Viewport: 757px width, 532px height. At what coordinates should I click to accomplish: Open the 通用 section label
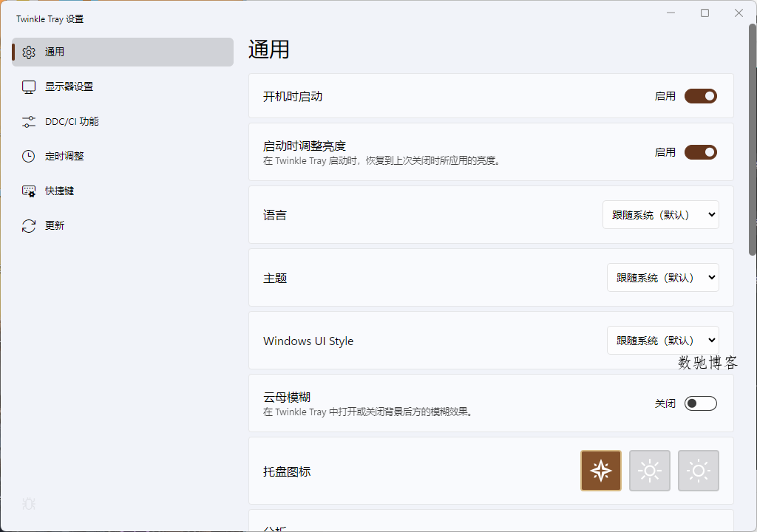click(x=55, y=52)
